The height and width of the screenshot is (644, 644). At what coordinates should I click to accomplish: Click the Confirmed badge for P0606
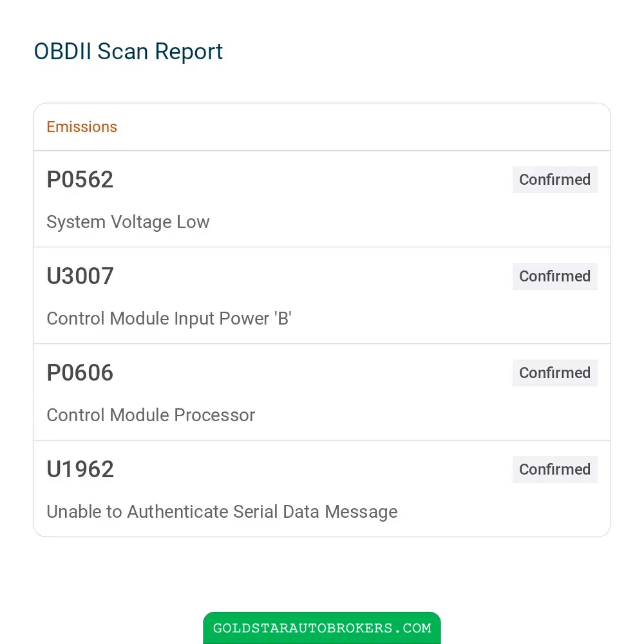pyautogui.click(x=554, y=372)
